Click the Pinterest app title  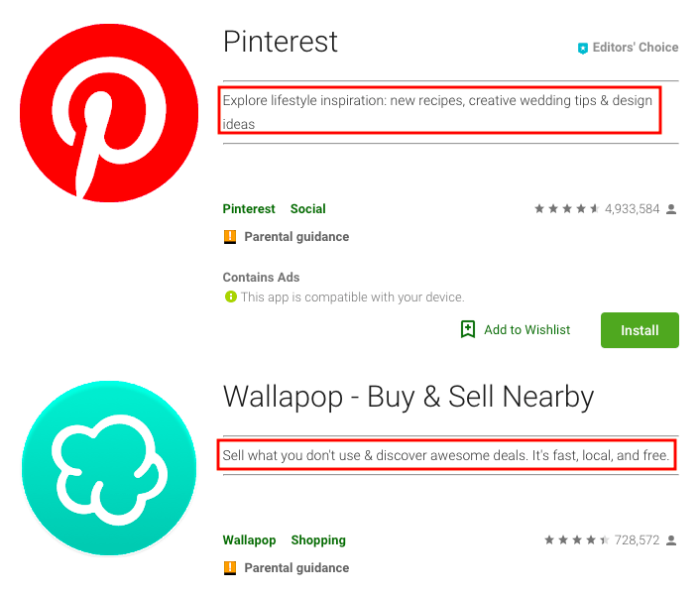pos(281,42)
